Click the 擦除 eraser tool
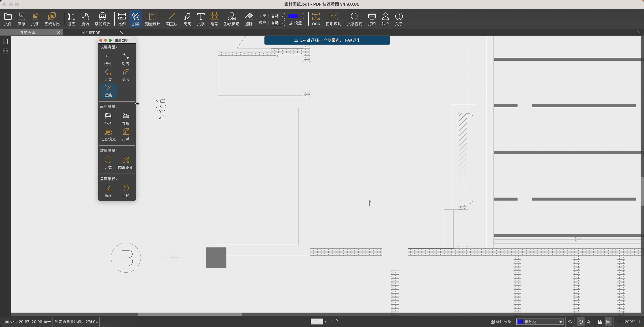644x327 pixels. (x=249, y=19)
